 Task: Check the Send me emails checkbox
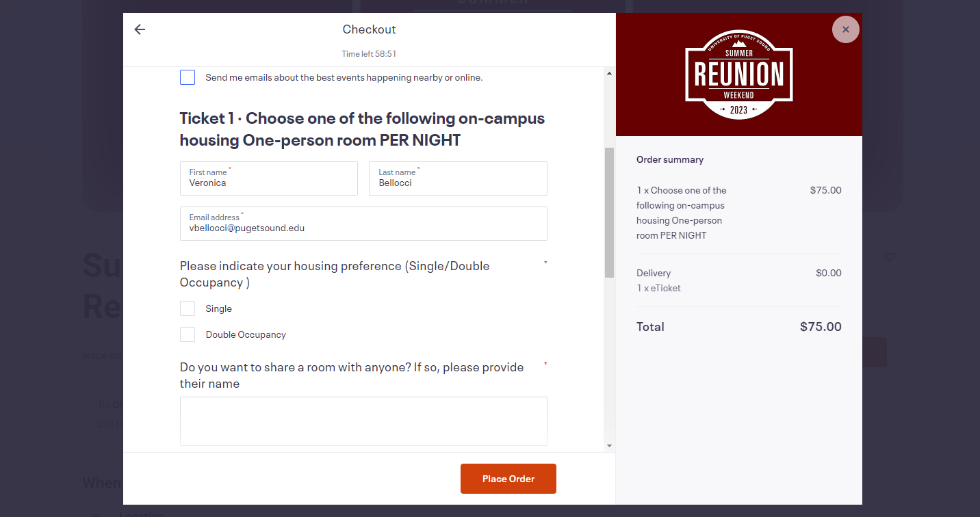click(188, 77)
